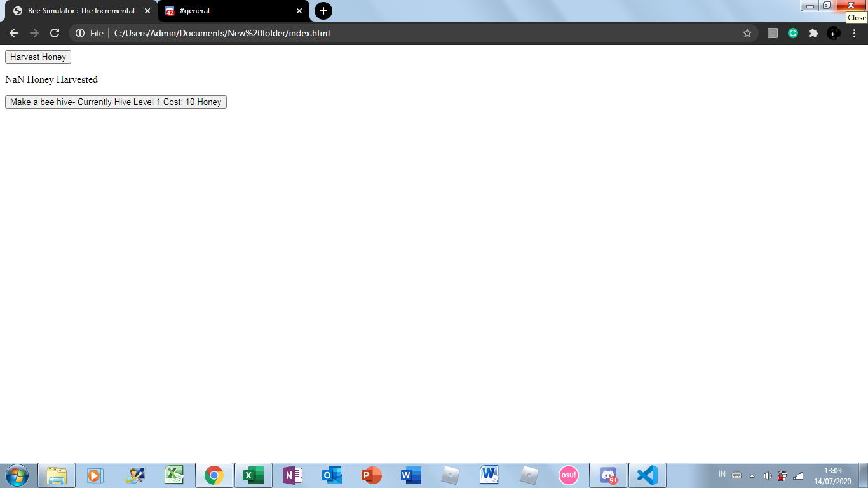Open the older Word document taskbar icon
Image resolution: width=868 pixels, height=488 pixels.
pos(490,475)
